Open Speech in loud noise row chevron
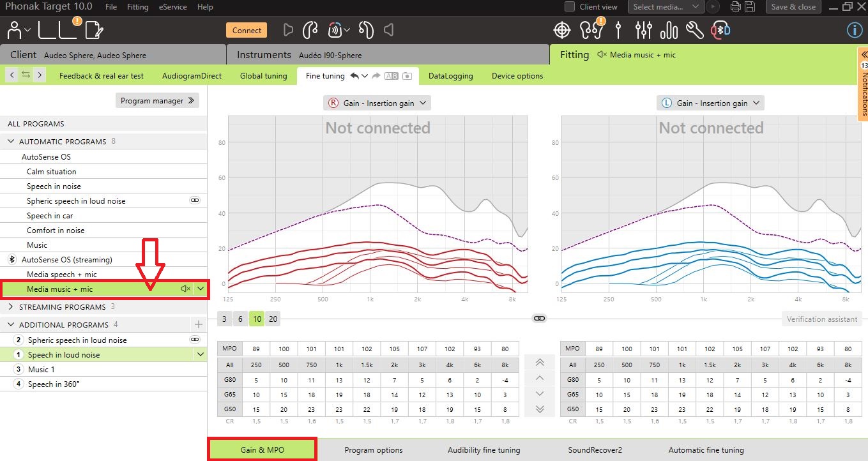Viewport: 868px width, 461px height. point(201,354)
